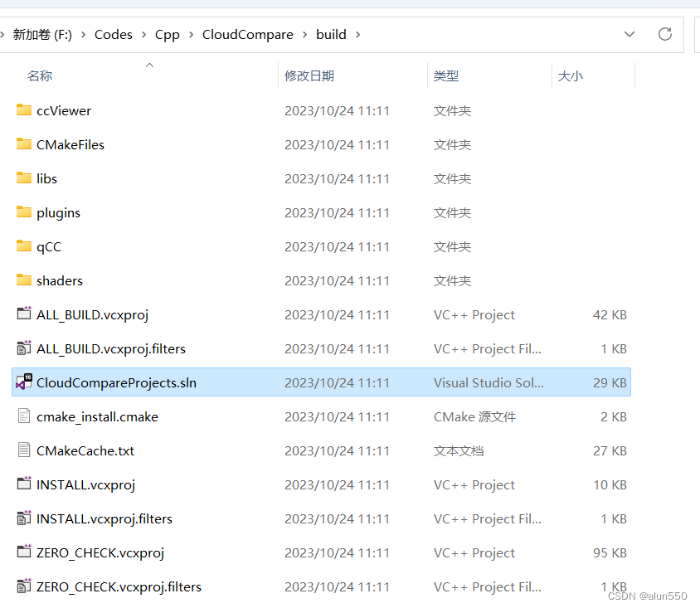700x608 pixels.
Task: Click the 27 KB size cell
Action: 610,450
